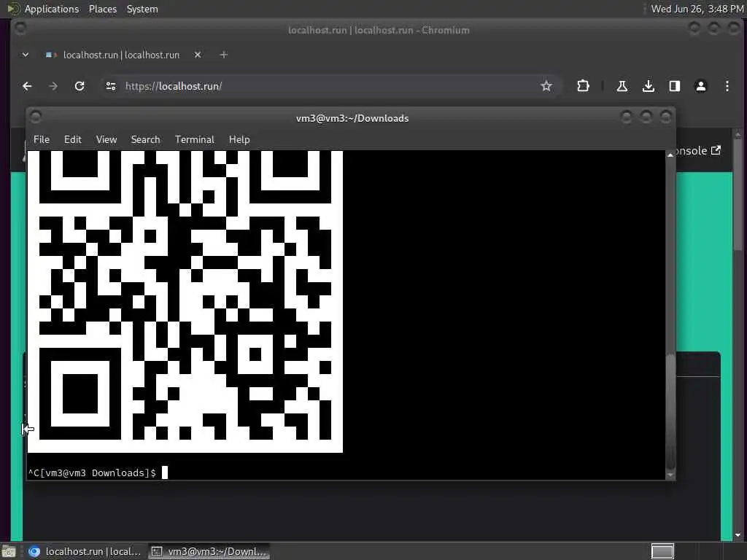Click the clock showing Wed Jun 26
Viewport: 747px width, 560px height.
coord(697,9)
